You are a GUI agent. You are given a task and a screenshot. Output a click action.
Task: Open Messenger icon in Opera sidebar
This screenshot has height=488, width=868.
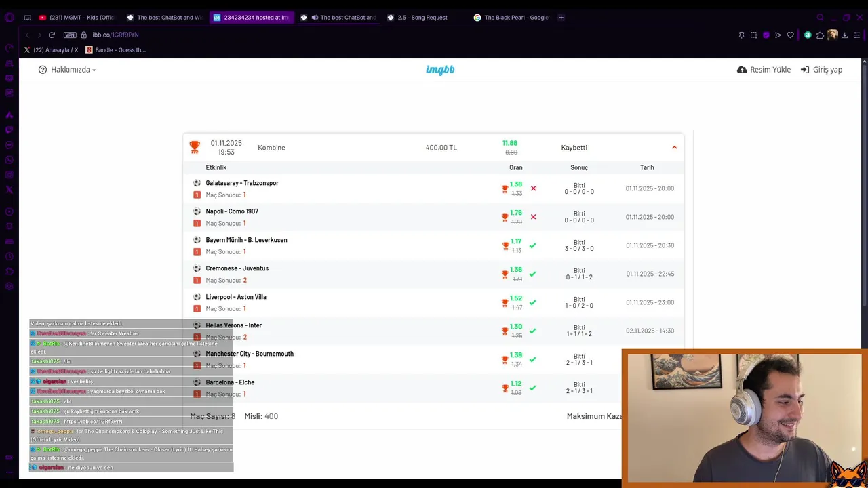click(x=9, y=145)
